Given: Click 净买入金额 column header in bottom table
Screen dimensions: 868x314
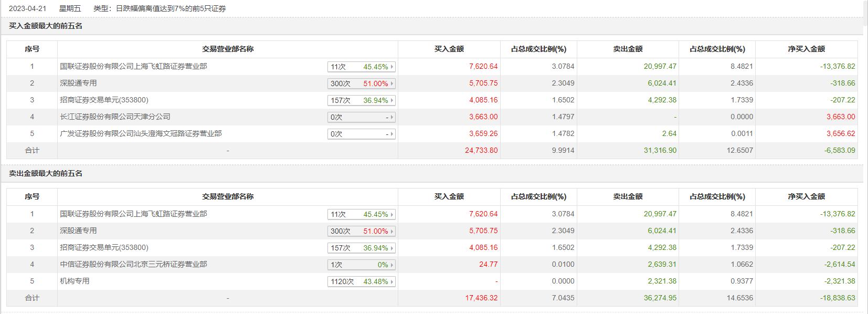Looking at the screenshot, I should [806, 196].
